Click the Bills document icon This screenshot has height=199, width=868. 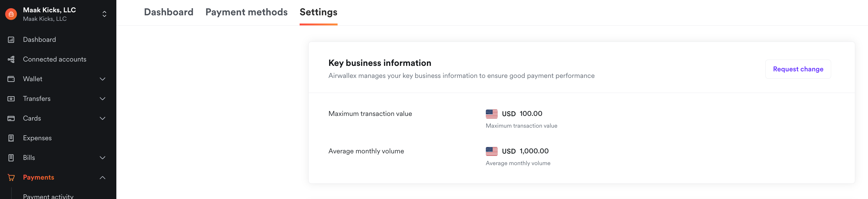click(11, 158)
